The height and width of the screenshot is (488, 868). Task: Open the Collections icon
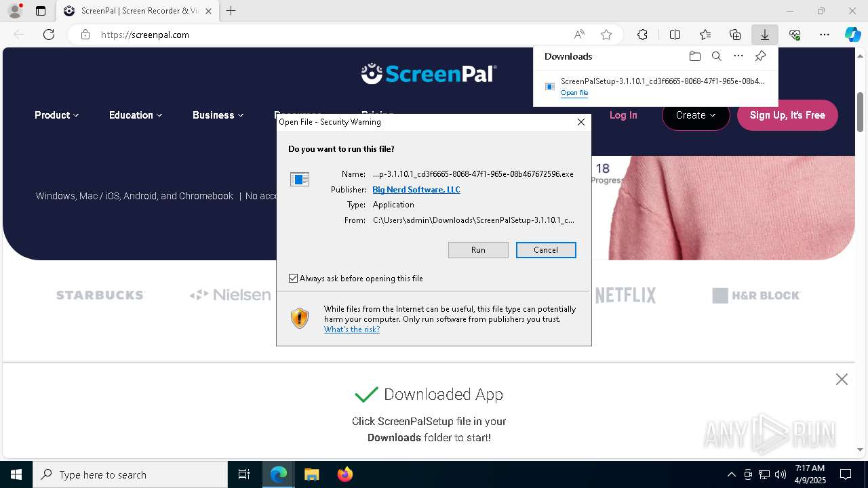coord(735,35)
